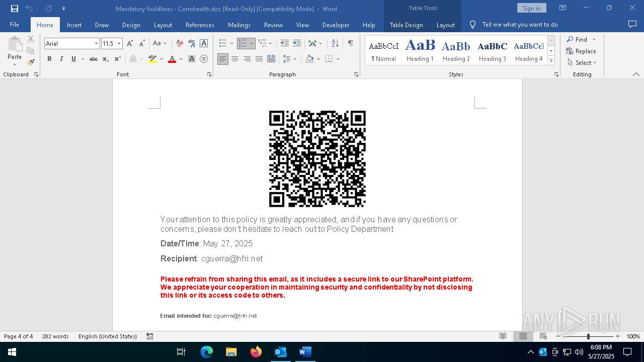The image size is (644, 362).
Task: Switch to Web Layout view icon
Action: 543,336
